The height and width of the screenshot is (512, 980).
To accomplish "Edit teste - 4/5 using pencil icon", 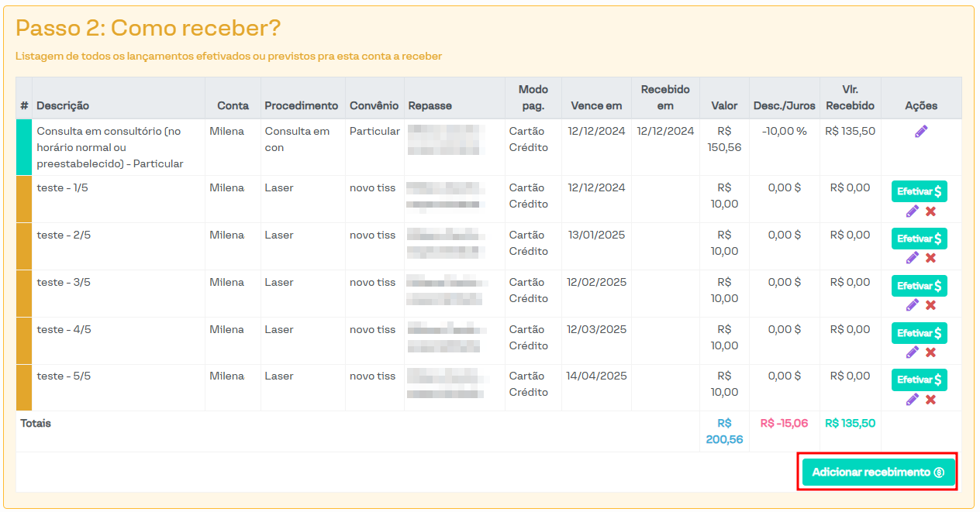I will (x=912, y=352).
